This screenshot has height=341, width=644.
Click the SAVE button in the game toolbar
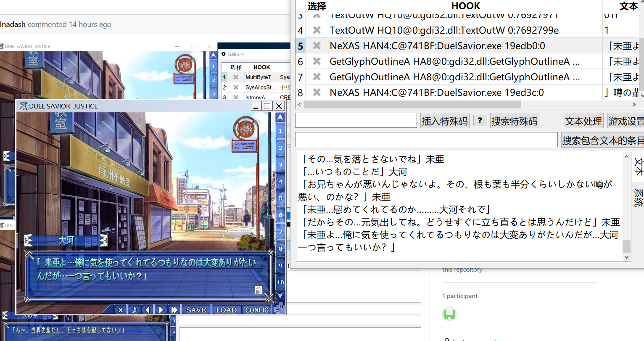pyautogui.click(x=196, y=309)
